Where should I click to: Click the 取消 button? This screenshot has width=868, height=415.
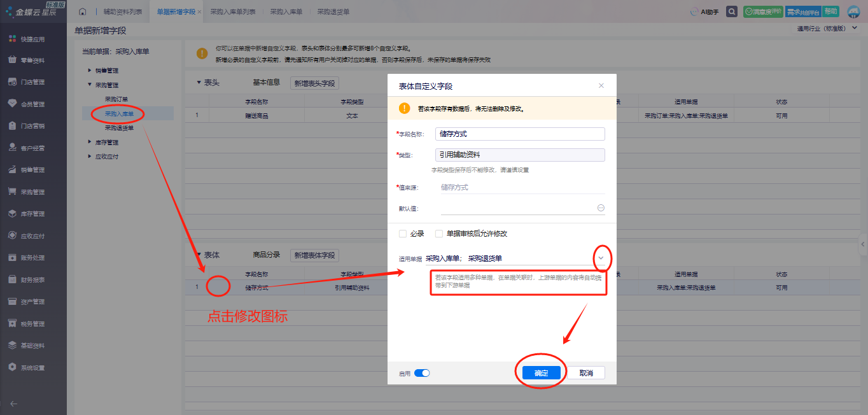(586, 373)
